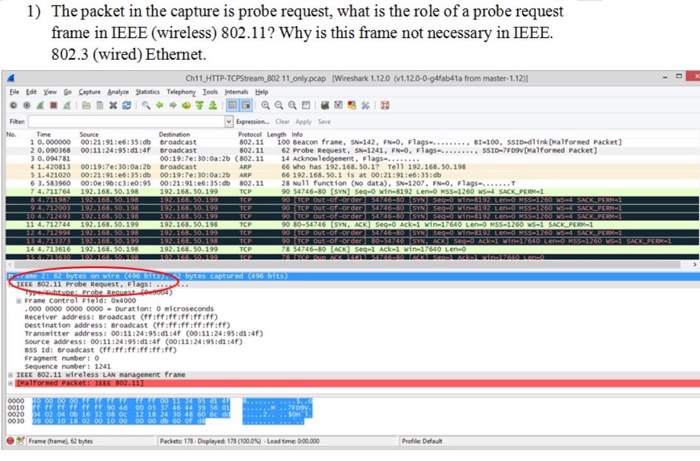700x461 pixels.
Task: Stop the running capture
Action: 54,105
